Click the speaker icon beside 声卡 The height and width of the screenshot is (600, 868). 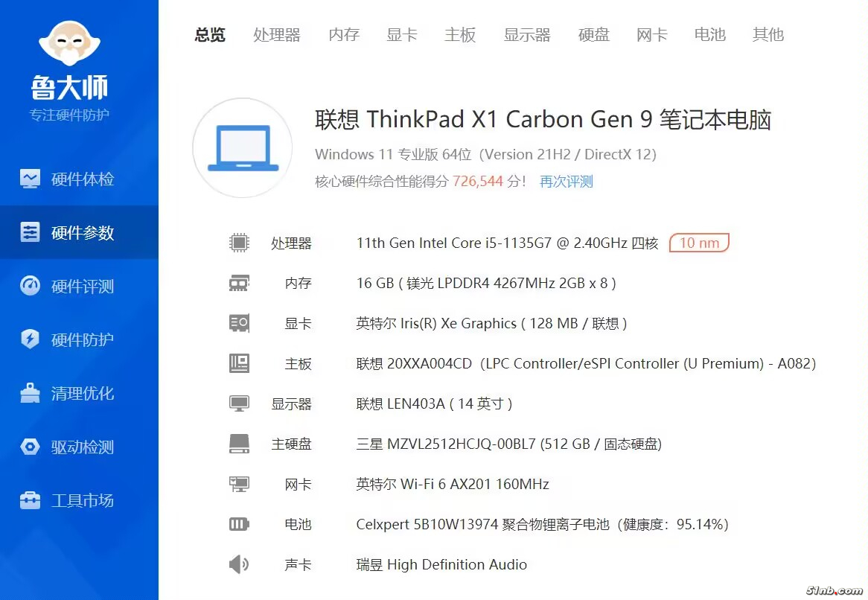(x=239, y=564)
